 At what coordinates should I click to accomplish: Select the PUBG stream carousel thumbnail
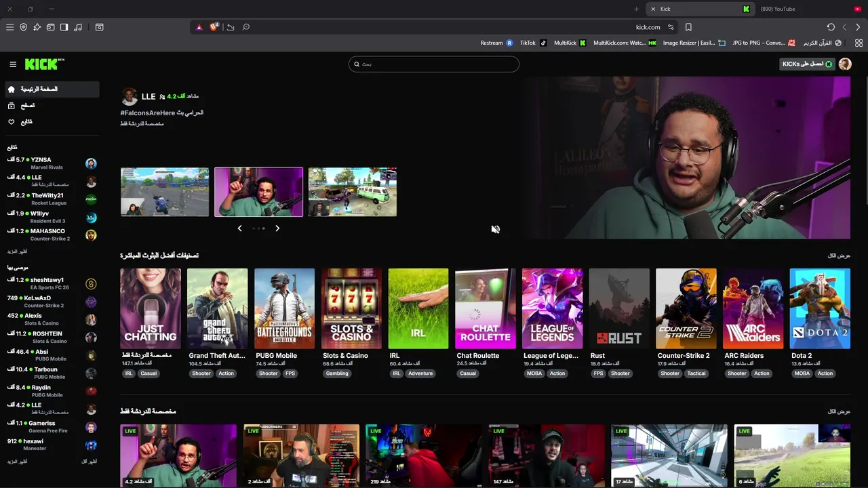(165, 192)
